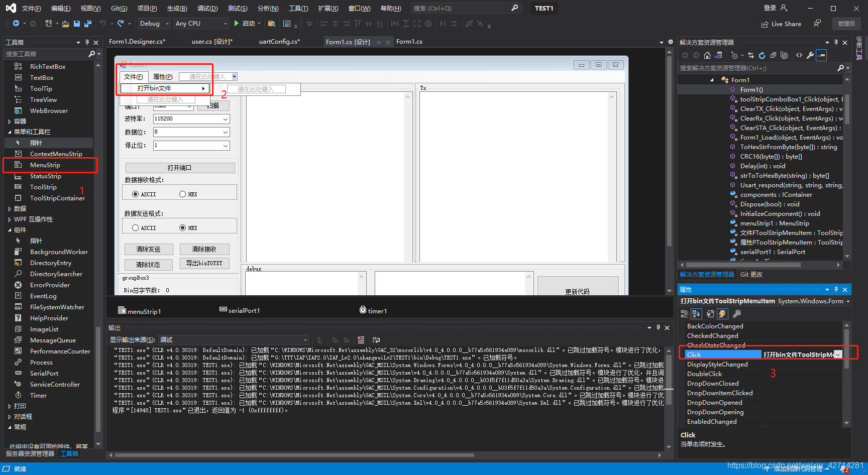Click the 属性(P) menu in designed form
The width and height of the screenshot is (868, 475).
tap(163, 77)
